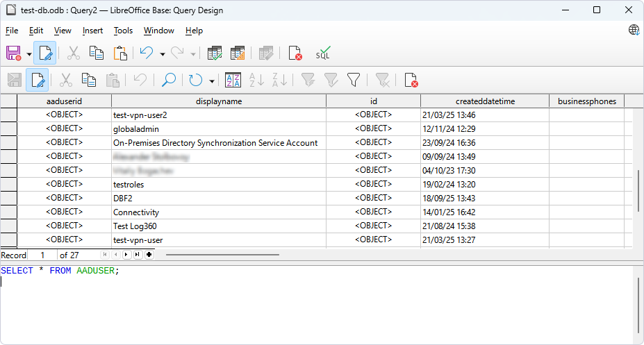The image size is (644, 345).
Task: Click the Run Query toolbar icon
Action: click(x=215, y=53)
